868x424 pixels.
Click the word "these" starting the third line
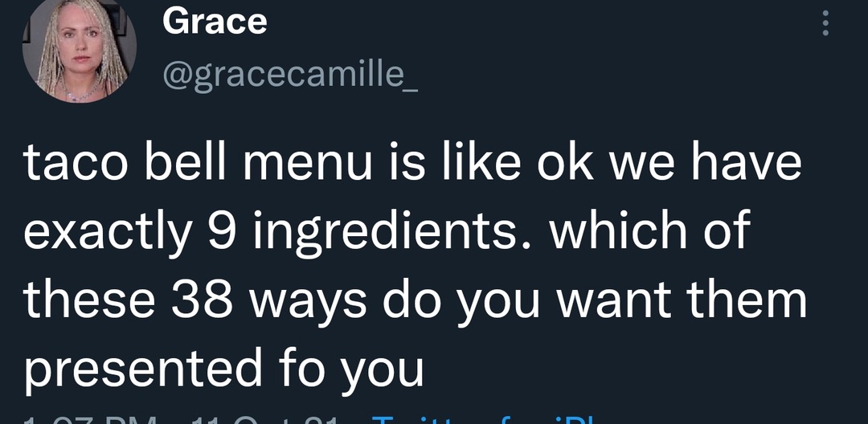(89, 300)
